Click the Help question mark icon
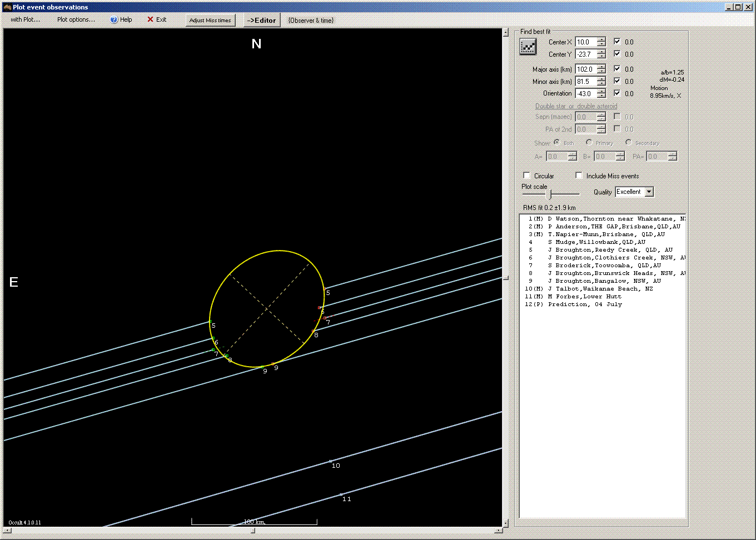This screenshot has width=756, height=540. click(x=114, y=19)
